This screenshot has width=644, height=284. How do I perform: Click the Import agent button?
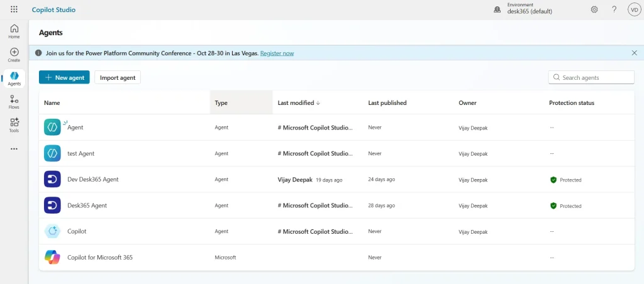pos(118,77)
